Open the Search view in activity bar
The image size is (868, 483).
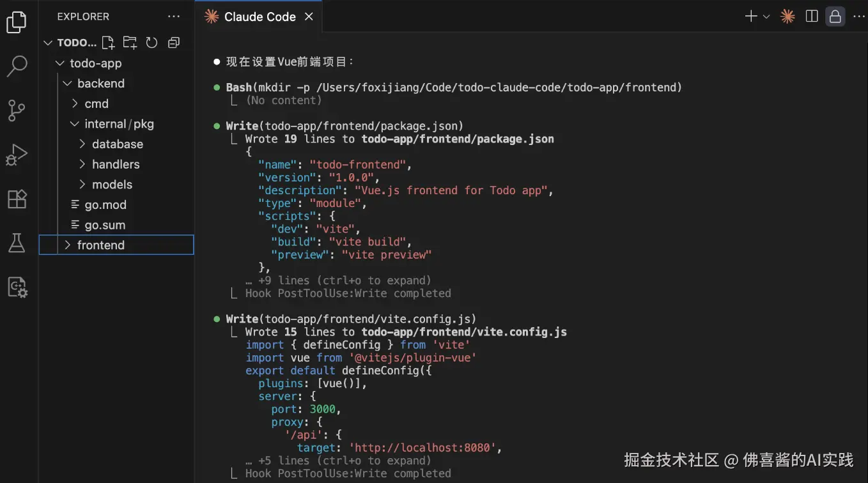[x=17, y=66]
